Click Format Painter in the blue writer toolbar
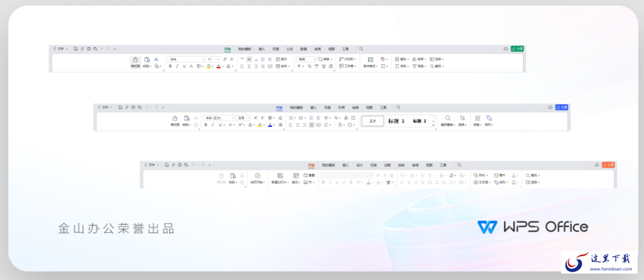 pos(176,120)
